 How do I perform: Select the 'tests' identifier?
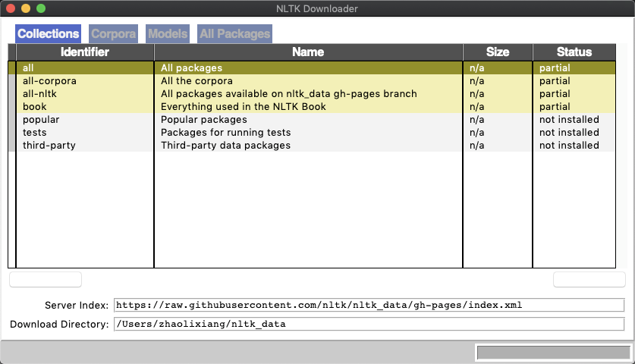[34, 133]
